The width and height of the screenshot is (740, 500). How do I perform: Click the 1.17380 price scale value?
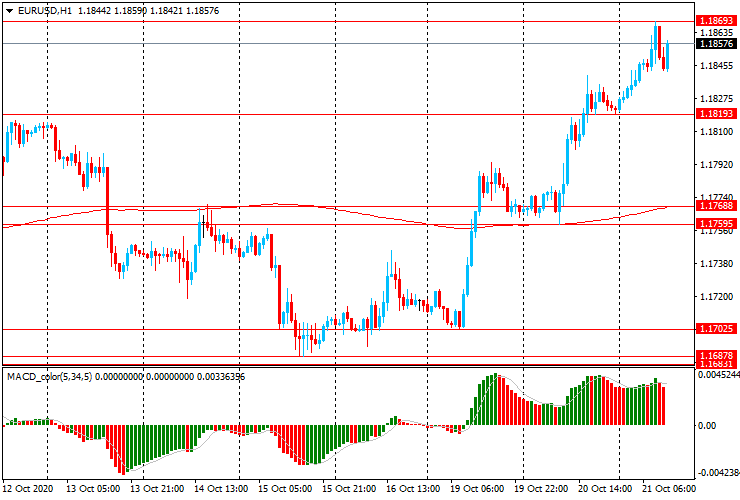tap(717, 263)
